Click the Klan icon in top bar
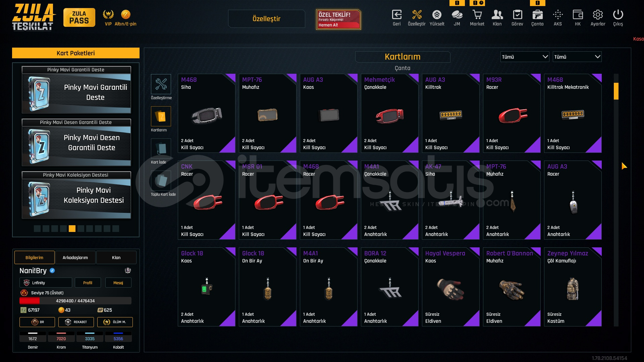Screen dimensions: 644x362 click(497, 15)
